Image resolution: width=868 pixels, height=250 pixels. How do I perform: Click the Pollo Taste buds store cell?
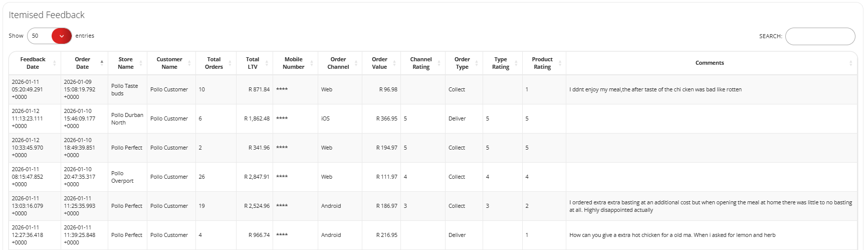coord(124,90)
